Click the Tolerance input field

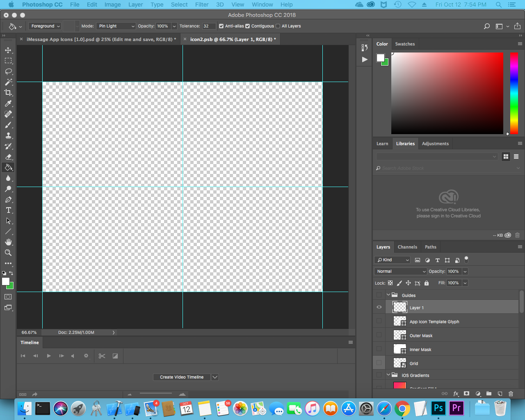pos(208,26)
